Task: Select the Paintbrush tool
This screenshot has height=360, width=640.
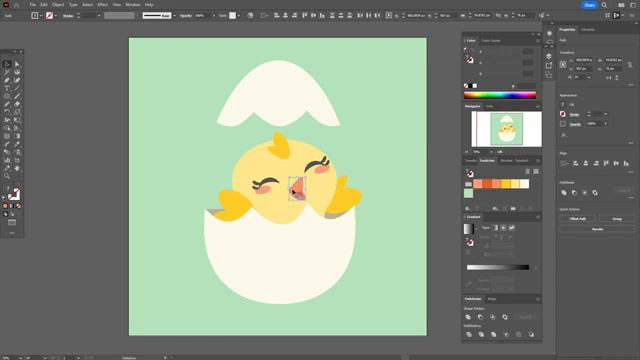Action: click(17, 96)
